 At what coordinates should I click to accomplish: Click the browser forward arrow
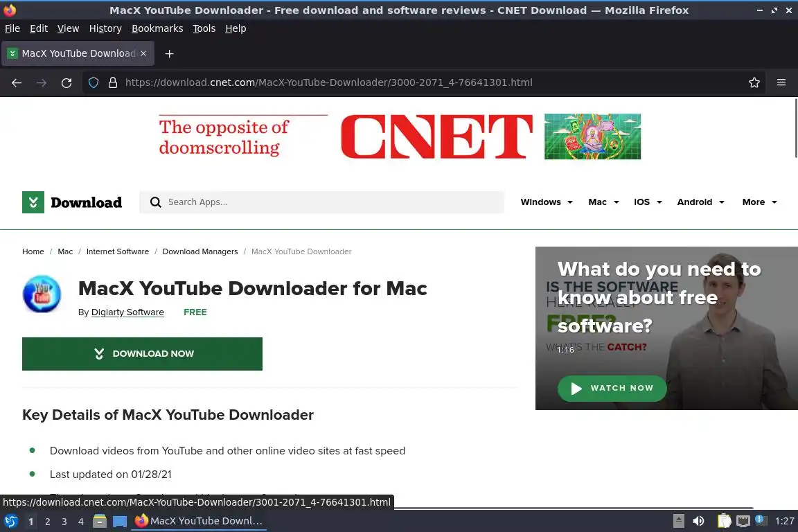coord(42,82)
